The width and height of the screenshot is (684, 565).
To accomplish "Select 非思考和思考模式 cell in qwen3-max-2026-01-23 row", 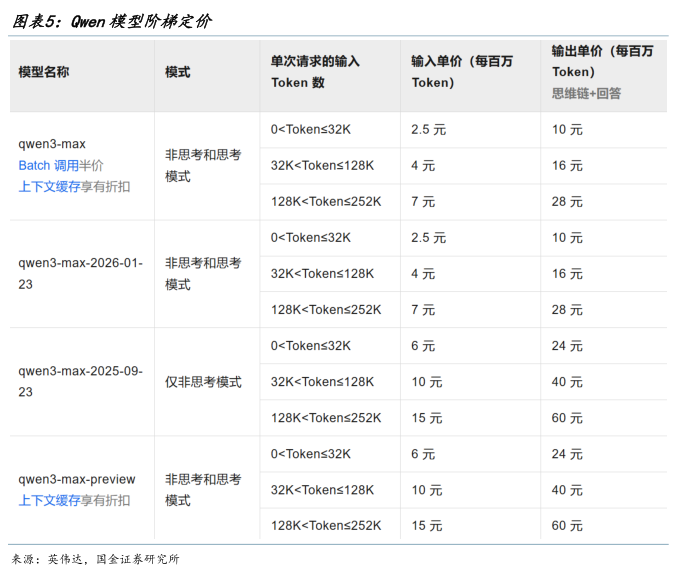I will pos(203,274).
